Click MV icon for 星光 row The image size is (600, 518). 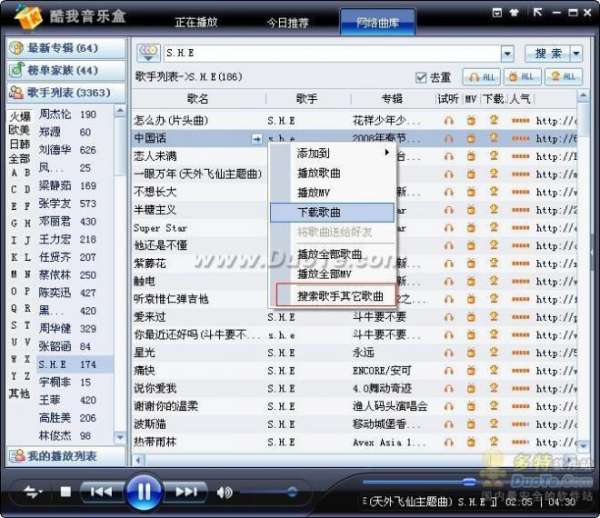(x=471, y=352)
